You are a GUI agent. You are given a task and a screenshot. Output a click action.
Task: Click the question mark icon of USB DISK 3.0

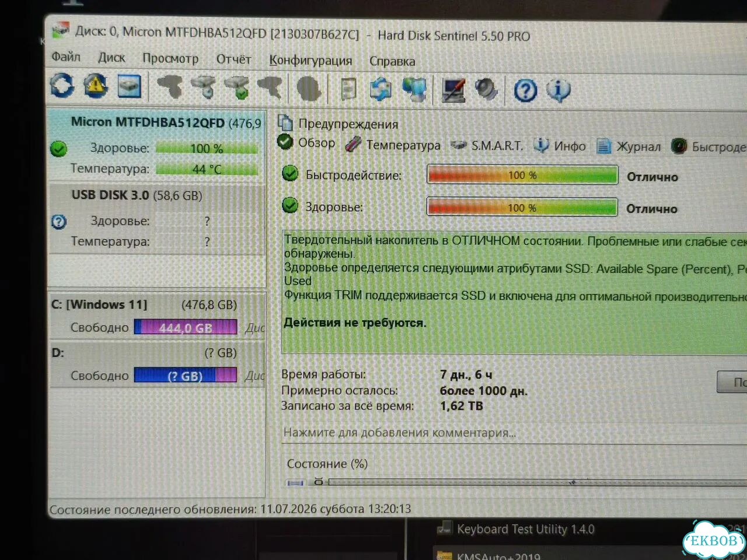pos(59,222)
